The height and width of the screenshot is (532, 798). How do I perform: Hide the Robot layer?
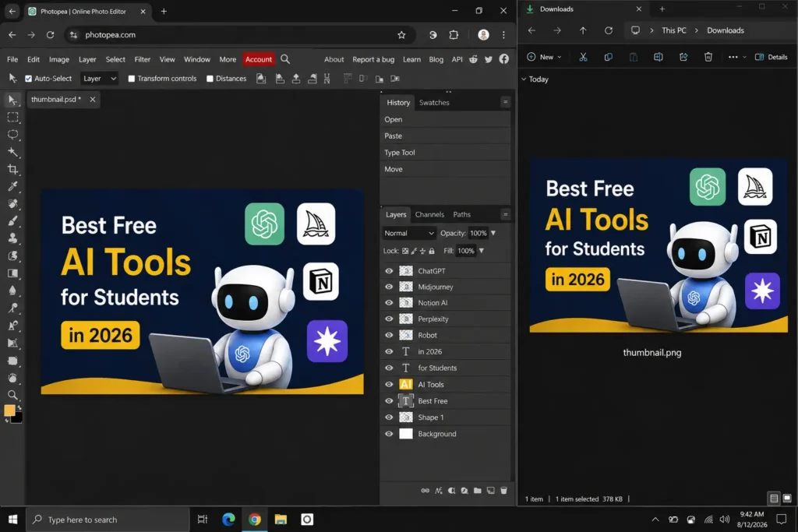click(389, 335)
